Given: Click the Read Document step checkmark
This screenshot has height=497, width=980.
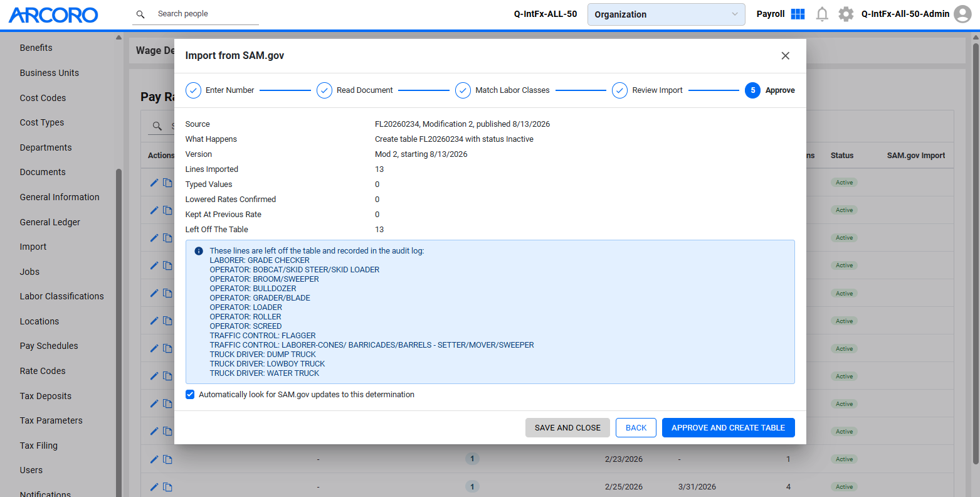Looking at the screenshot, I should pos(324,90).
